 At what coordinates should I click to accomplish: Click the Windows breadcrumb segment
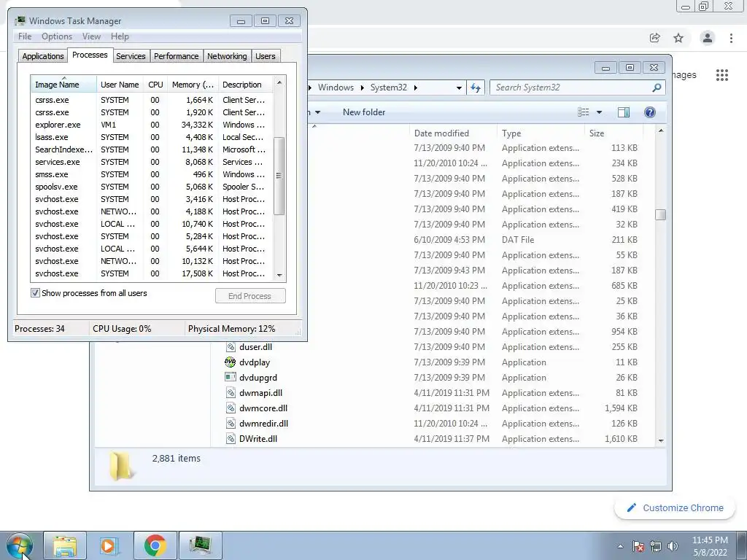[x=336, y=87]
